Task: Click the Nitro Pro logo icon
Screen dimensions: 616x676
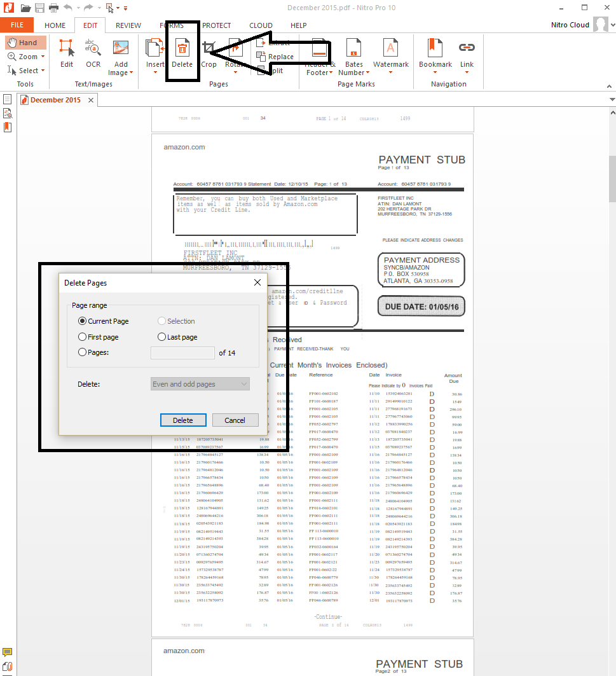Action: pos(9,8)
